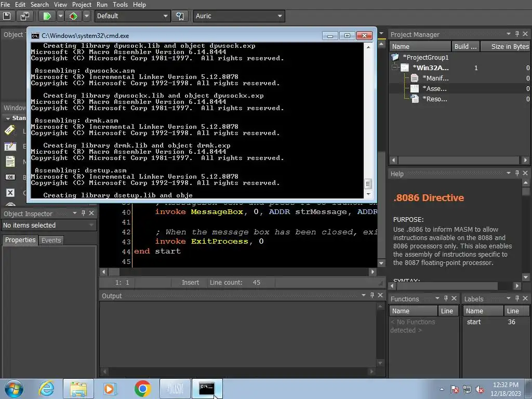Click the cmd.exe window vertical scrollbar thumb
Screen dimensions: 532x399
368,184
